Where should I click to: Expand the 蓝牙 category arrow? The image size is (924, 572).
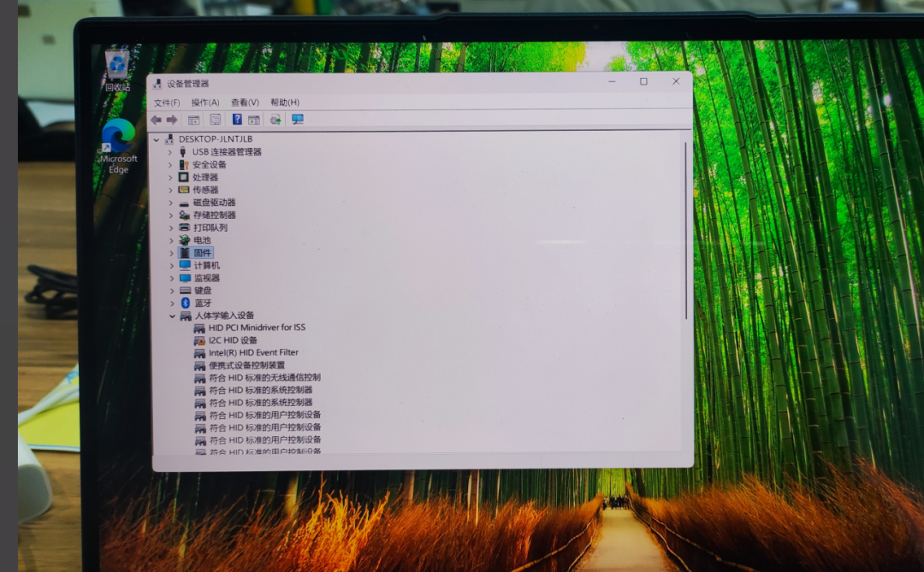pos(172,304)
